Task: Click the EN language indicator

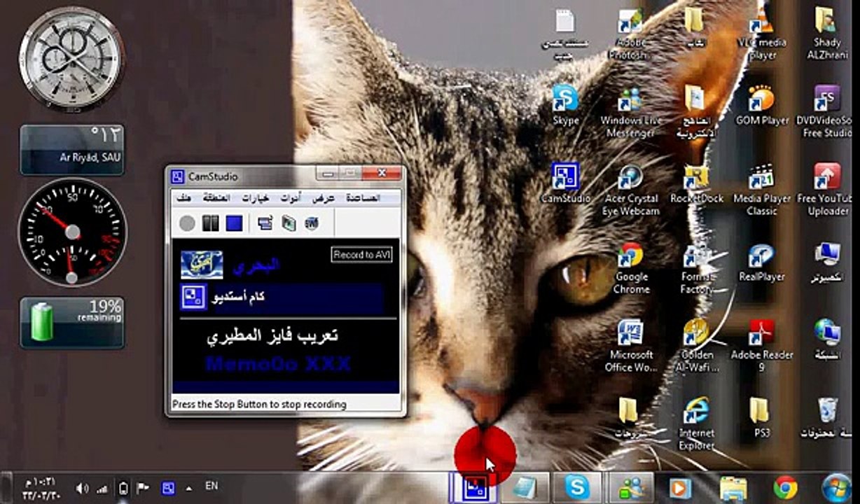Action: (211, 484)
